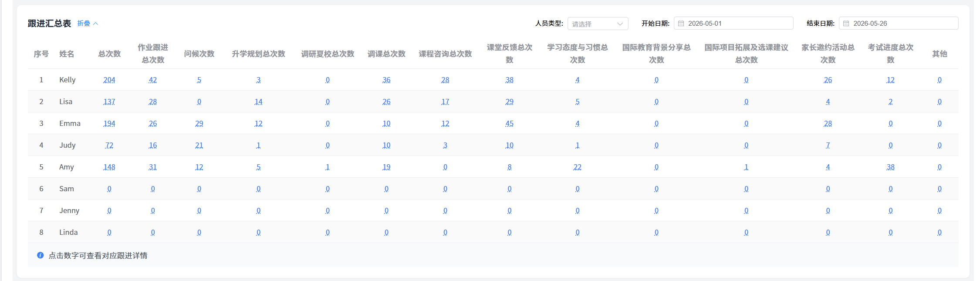Open Emma's 问候次数 value 29
This screenshot has height=281, width=980.
click(199, 124)
